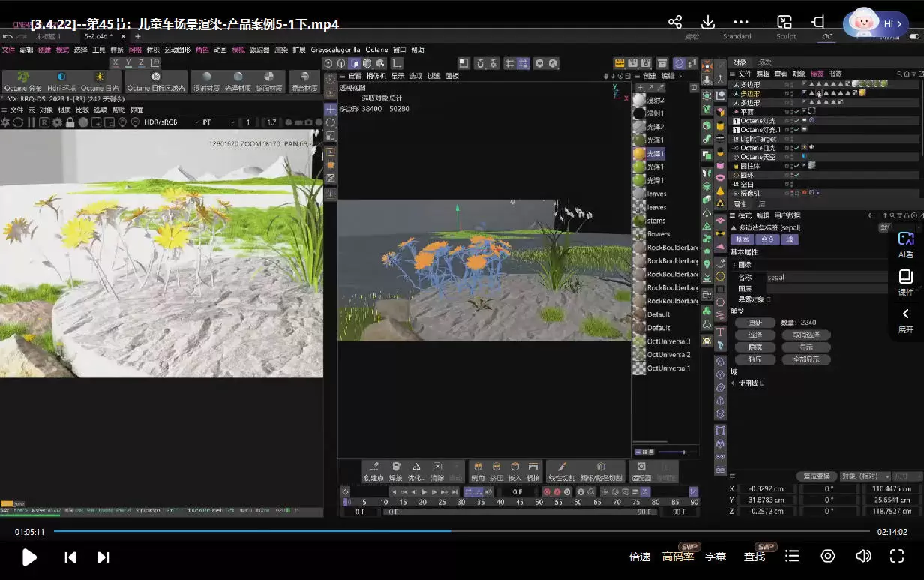The image size is (924, 580).
Task: Click the Octane 日光 sun icon
Action: pos(100,77)
